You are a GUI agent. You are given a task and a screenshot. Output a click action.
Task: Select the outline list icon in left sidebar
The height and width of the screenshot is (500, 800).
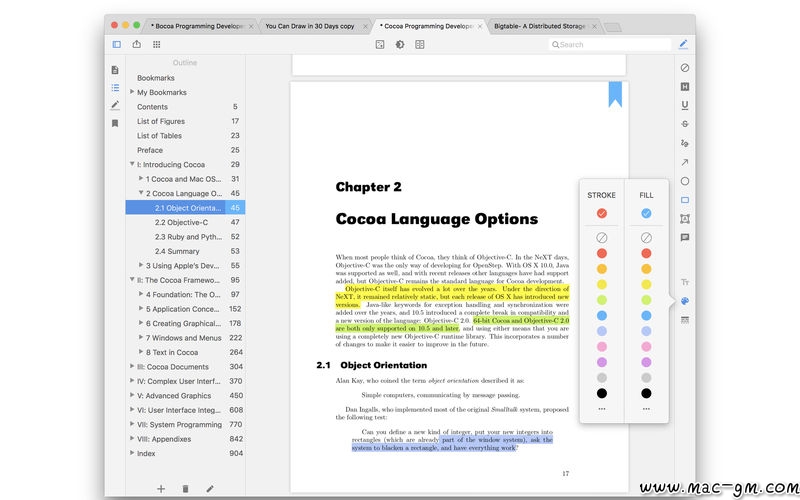(x=115, y=88)
